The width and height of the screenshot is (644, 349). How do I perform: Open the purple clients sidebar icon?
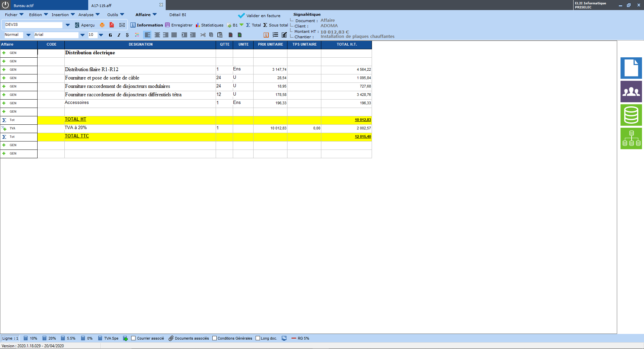[631, 92]
